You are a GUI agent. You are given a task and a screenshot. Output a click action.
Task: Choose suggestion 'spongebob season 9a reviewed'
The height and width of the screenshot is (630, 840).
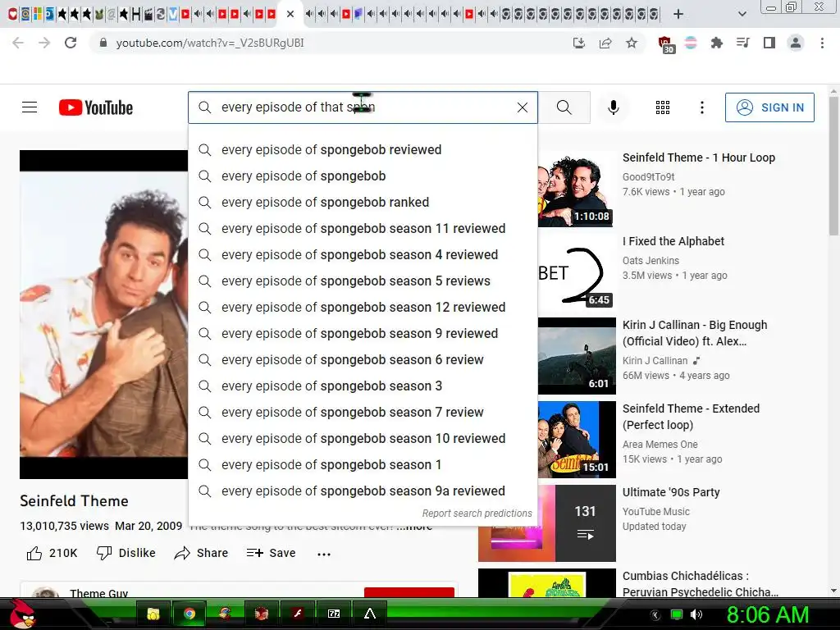coord(363,491)
